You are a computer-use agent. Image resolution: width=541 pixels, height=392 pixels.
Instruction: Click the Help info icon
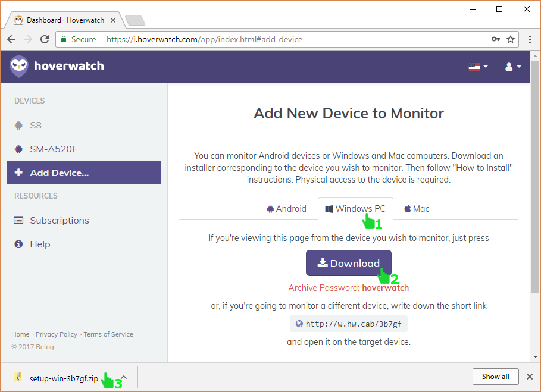[18, 244]
